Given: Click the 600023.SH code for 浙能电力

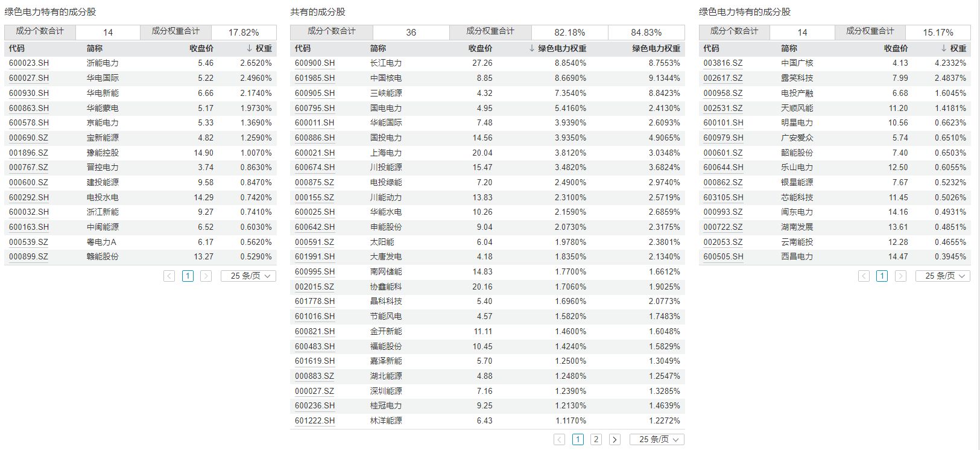Looking at the screenshot, I should coord(29,63).
